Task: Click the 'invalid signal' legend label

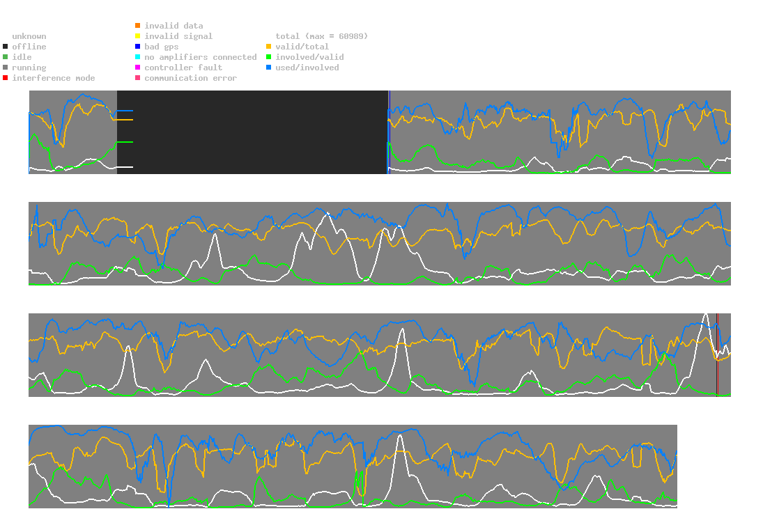Action: (x=178, y=36)
